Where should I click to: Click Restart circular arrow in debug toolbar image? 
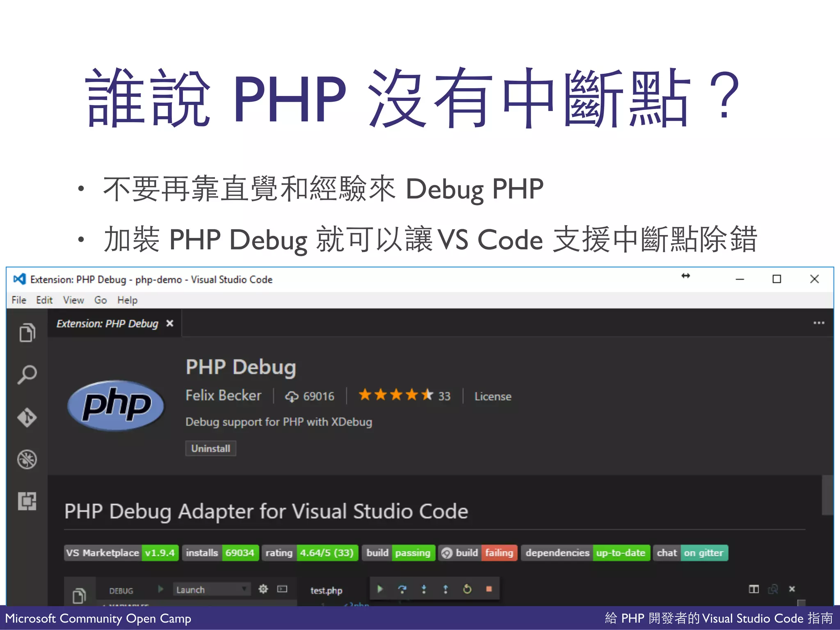click(x=467, y=589)
